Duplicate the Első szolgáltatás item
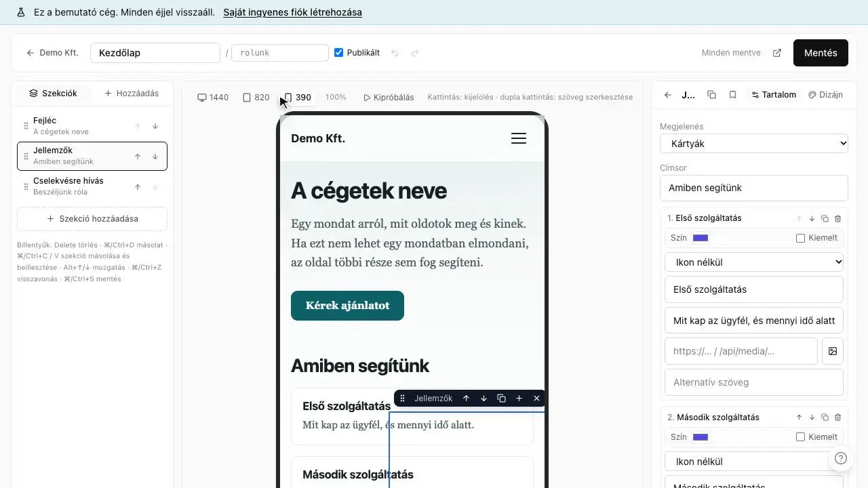This screenshot has height=488, width=868. point(825,218)
